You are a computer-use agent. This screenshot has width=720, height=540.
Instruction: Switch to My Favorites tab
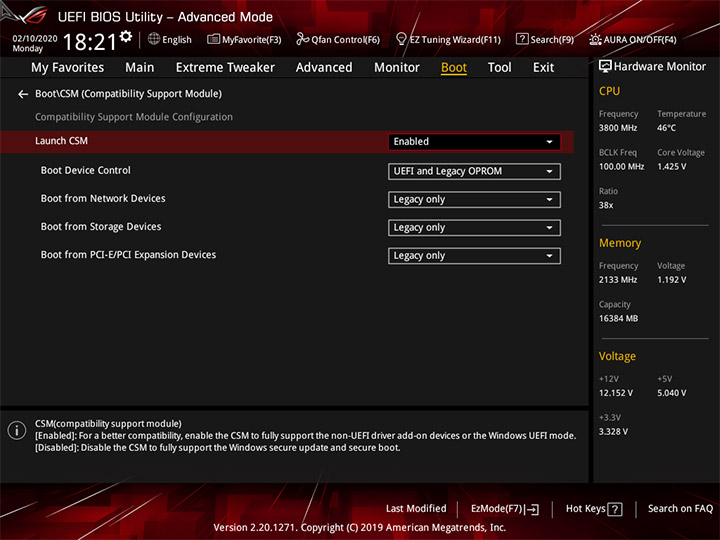coord(68,68)
